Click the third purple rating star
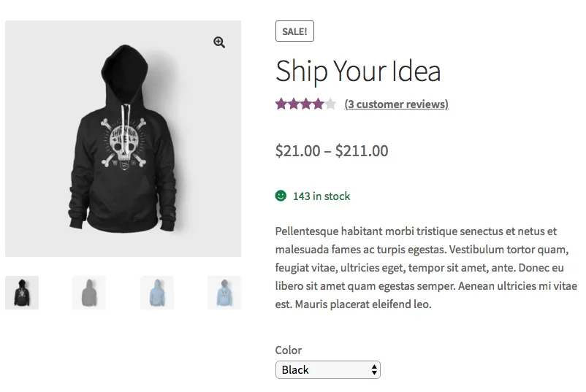The width and height of the screenshot is (586, 392). (306, 104)
